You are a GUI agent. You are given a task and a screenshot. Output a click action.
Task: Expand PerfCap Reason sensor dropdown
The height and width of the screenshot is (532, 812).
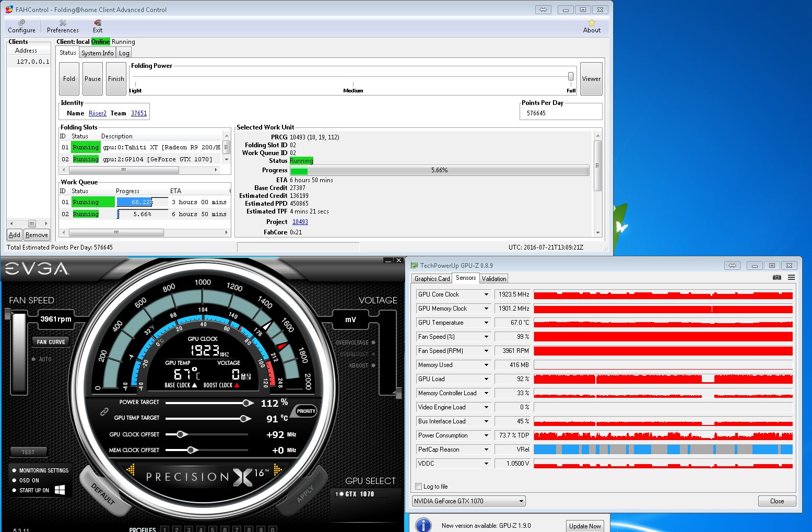pos(486,450)
